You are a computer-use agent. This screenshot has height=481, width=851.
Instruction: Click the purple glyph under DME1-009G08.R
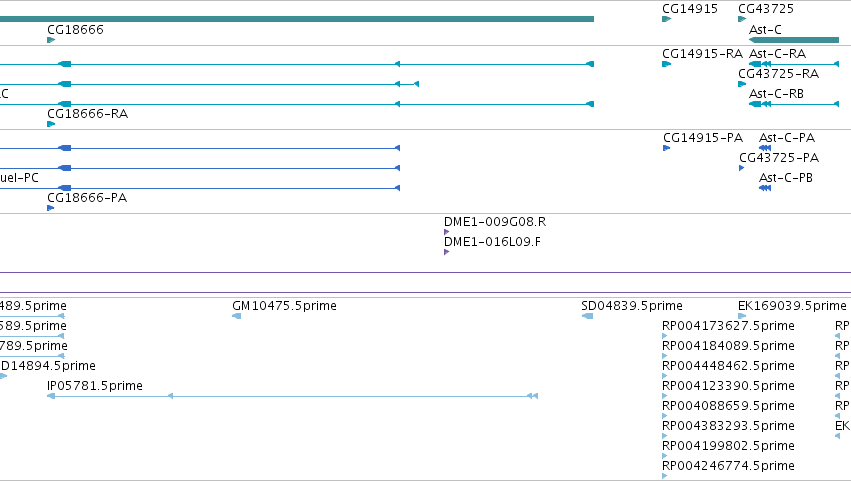(x=446, y=232)
